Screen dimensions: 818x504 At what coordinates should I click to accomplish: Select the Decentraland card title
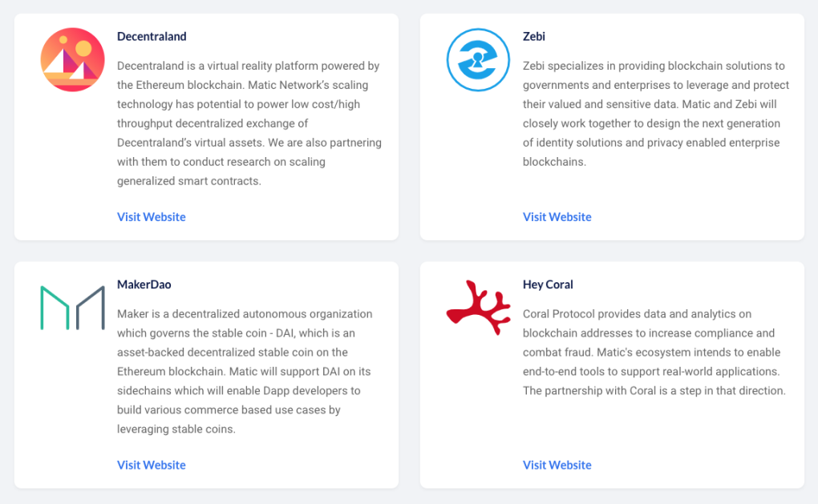pos(152,37)
